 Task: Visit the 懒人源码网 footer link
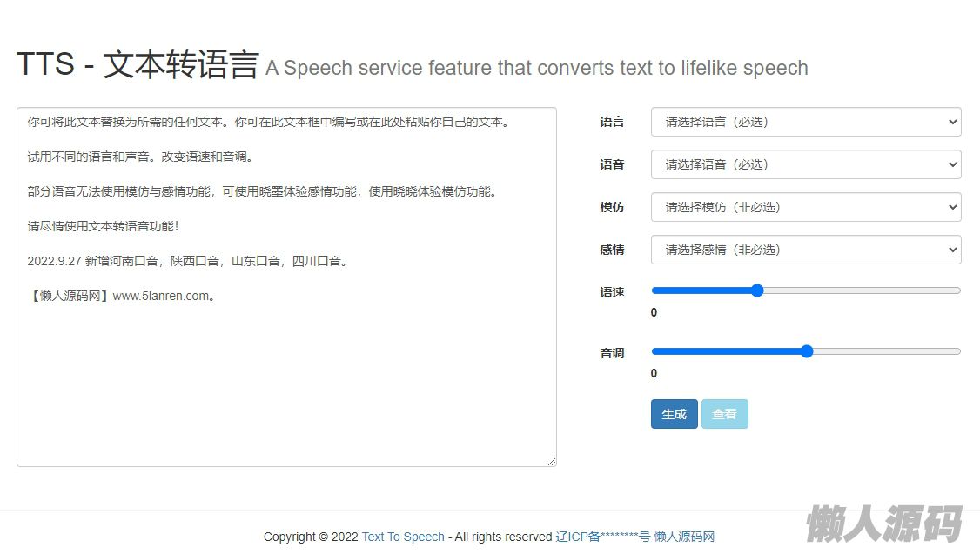tap(684, 537)
